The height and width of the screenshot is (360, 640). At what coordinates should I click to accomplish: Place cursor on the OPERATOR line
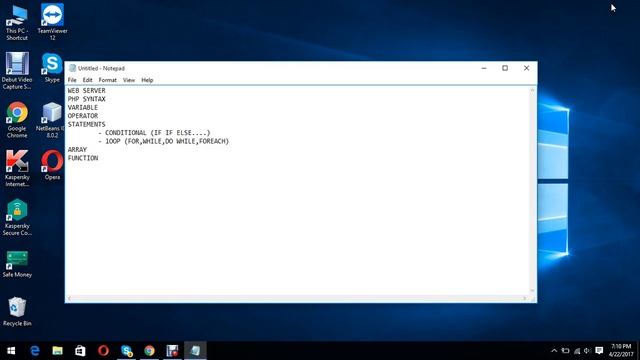[x=83, y=116]
